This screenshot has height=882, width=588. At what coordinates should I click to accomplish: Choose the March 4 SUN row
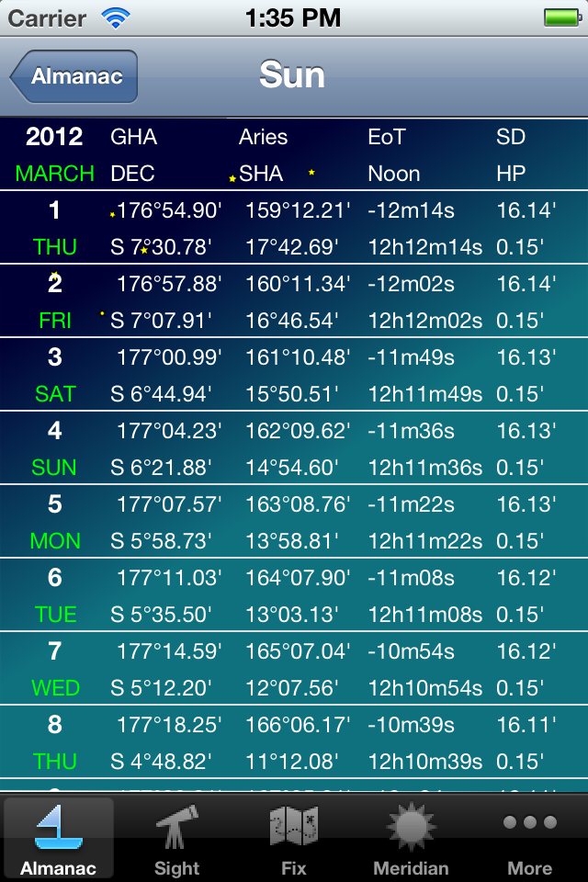tap(294, 448)
